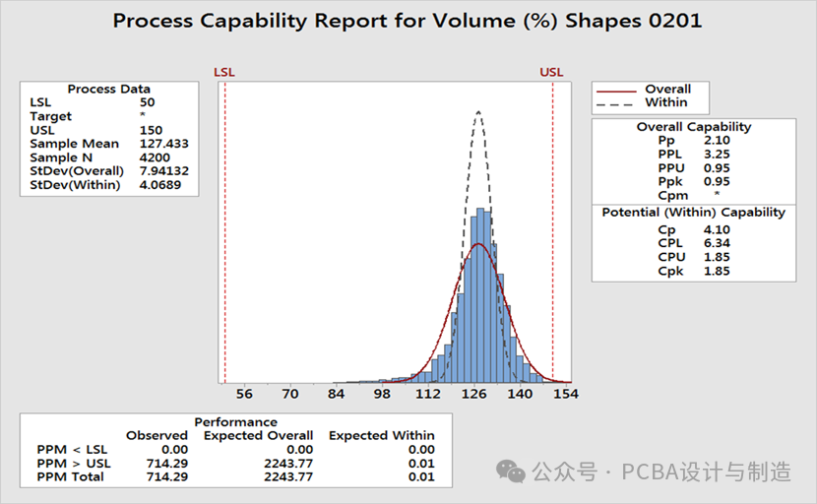
Task: Select the CPL value 6.34
Action: (x=717, y=243)
